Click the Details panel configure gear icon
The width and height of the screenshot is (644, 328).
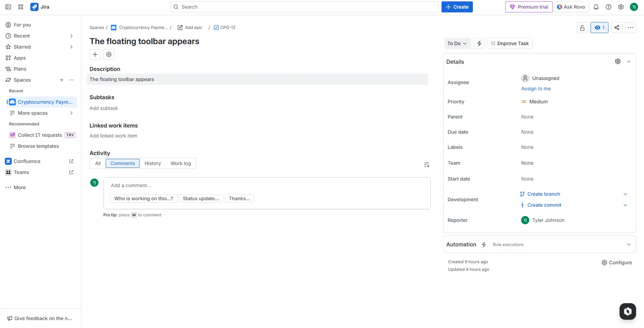tap(618, 61)
